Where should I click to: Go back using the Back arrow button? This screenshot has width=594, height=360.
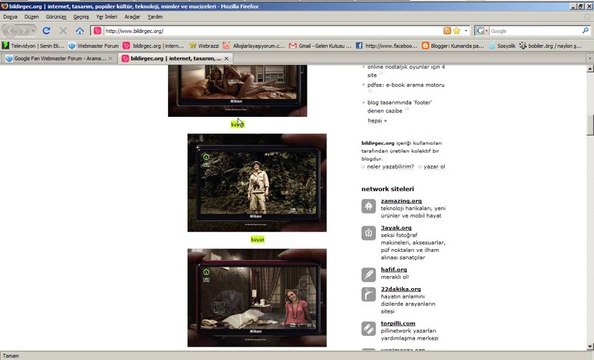click(x=11, y=31)
